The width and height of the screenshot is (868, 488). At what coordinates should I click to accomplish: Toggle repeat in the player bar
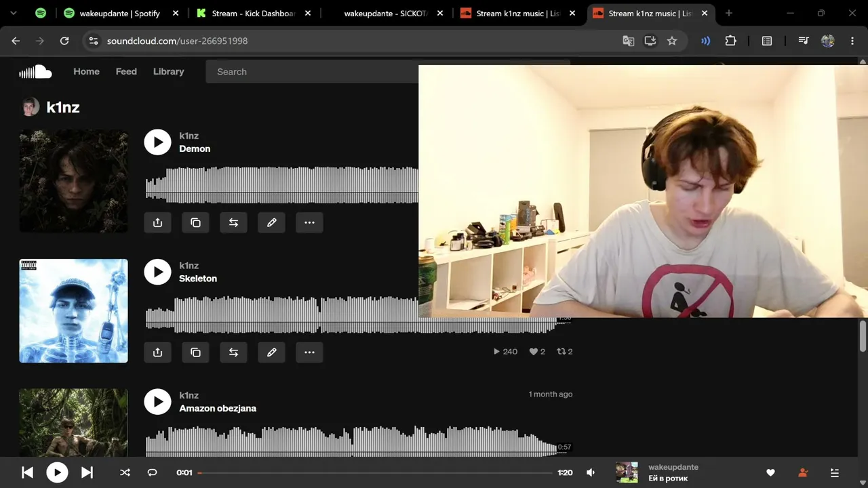pyautogui.click(x=153, y=472)
